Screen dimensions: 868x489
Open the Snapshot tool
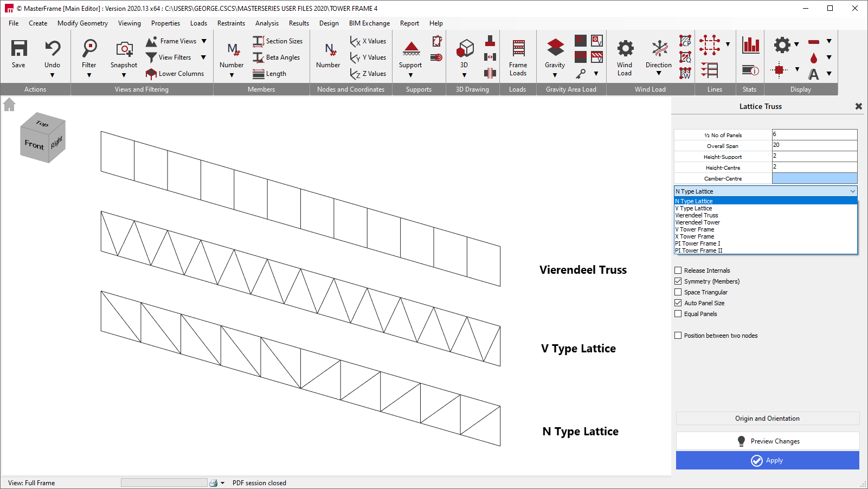[x=124, y=52]
